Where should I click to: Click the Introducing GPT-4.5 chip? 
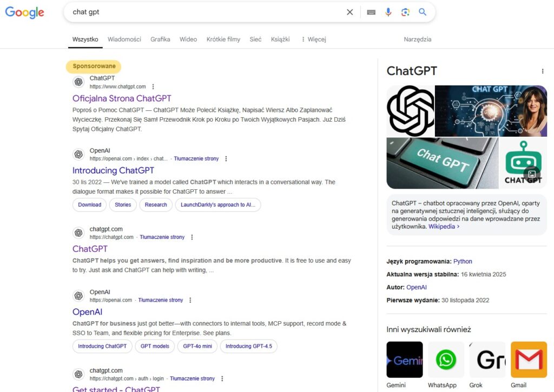[249, 346]
